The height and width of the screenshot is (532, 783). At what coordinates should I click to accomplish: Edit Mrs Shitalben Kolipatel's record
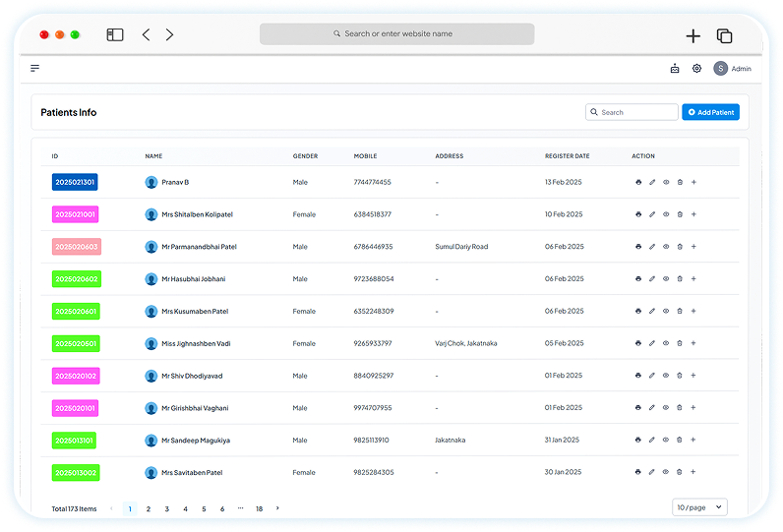click(x=652, y=214)
